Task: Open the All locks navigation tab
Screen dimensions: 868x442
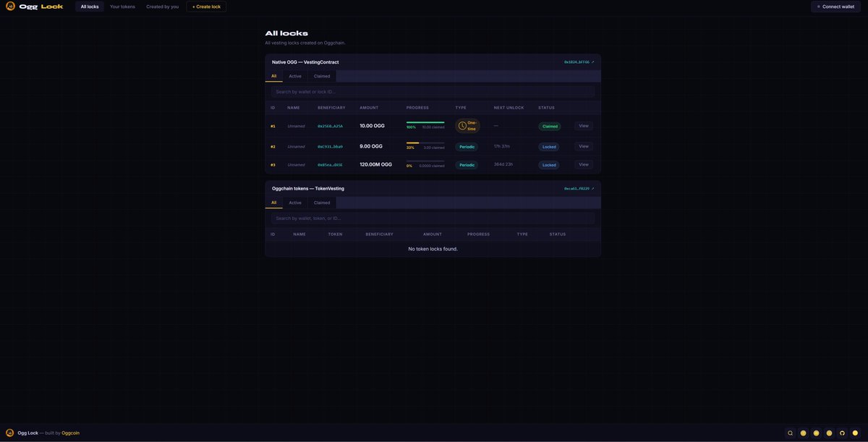Action: 90,7
